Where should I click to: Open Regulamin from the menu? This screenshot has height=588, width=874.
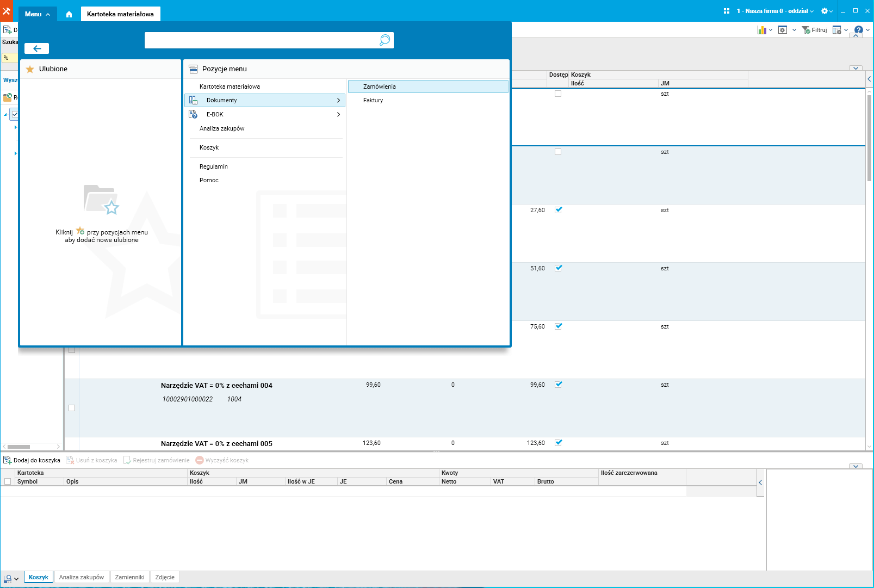(x=214, y=166)
